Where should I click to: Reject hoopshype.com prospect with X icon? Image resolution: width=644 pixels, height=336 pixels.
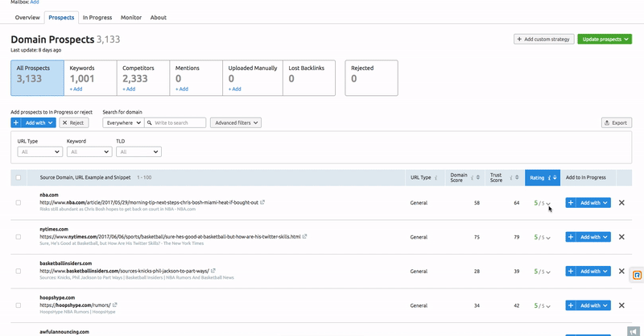621,305
